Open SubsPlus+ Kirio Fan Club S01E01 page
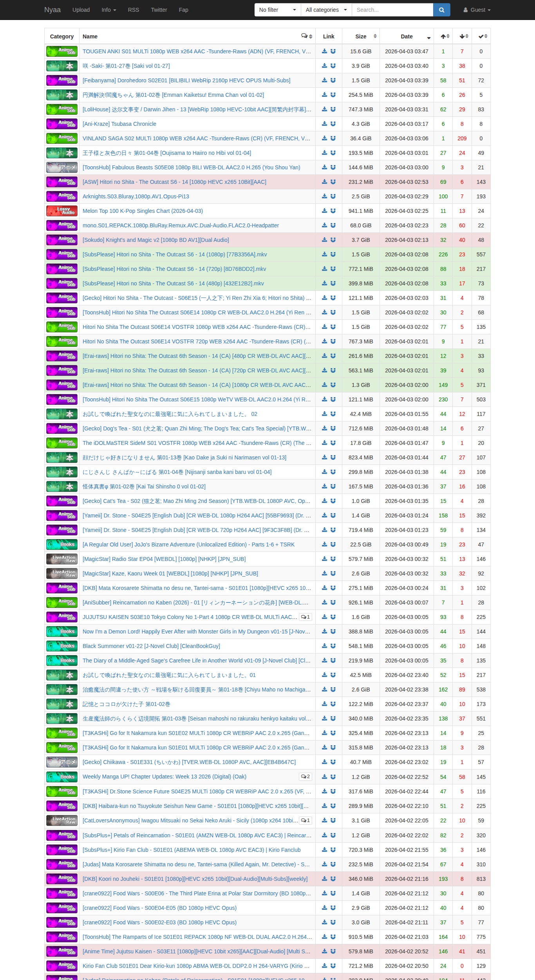This screenshot has height=980, width=535. [192, 850]
